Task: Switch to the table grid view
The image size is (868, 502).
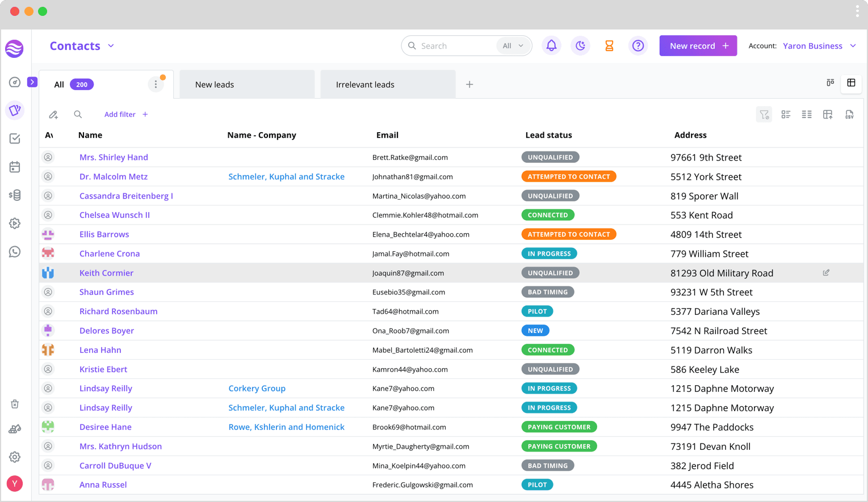Action: coord(851,83)
